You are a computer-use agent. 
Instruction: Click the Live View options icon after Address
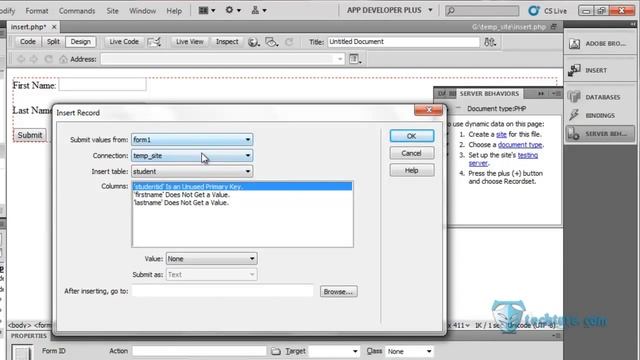click(x=355, y=59)
